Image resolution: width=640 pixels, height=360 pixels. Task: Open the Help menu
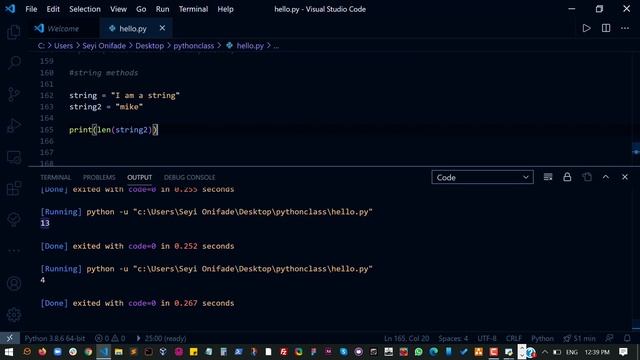pyautogui.click(x=225, y=9)
